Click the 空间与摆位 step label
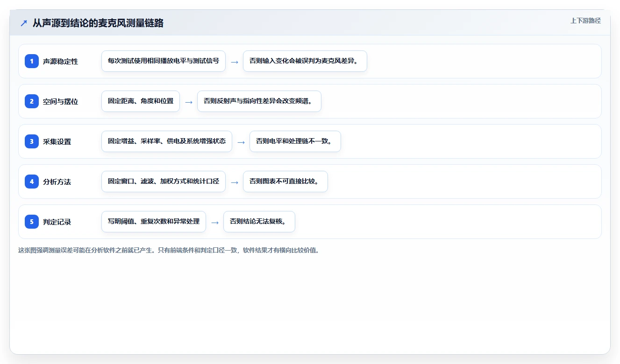 pyautogui.click(x=60, y=101)
